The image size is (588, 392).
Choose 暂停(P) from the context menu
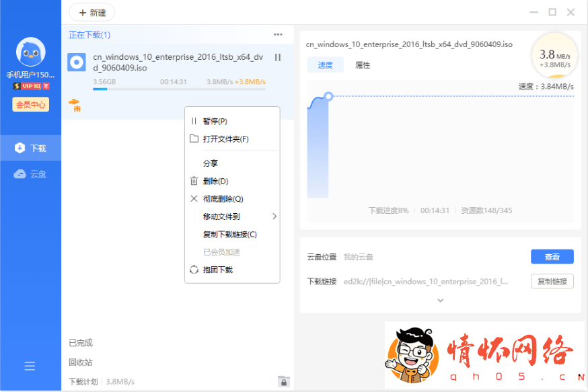(232, 121)
